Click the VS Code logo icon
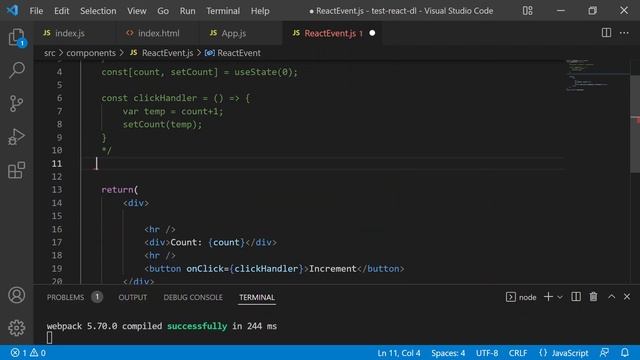Screen dimensions: 640x360 (x=12, y=10)
